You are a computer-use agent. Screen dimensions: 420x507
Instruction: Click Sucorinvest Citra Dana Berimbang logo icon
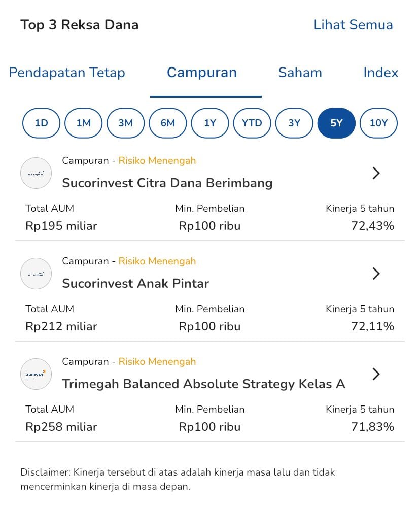click(x=36, y=174)
